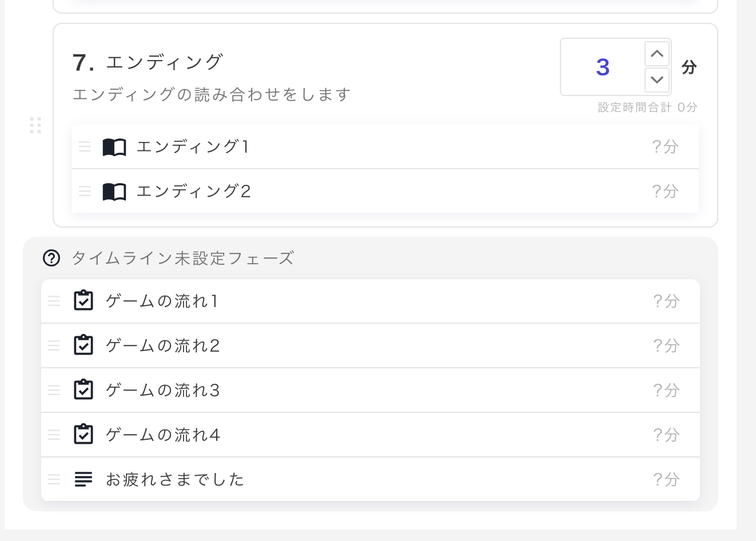The width and height of the screenshot is (756, 541).
Task: Click the book icon next to エンディング1
Action: click(114, 148)
